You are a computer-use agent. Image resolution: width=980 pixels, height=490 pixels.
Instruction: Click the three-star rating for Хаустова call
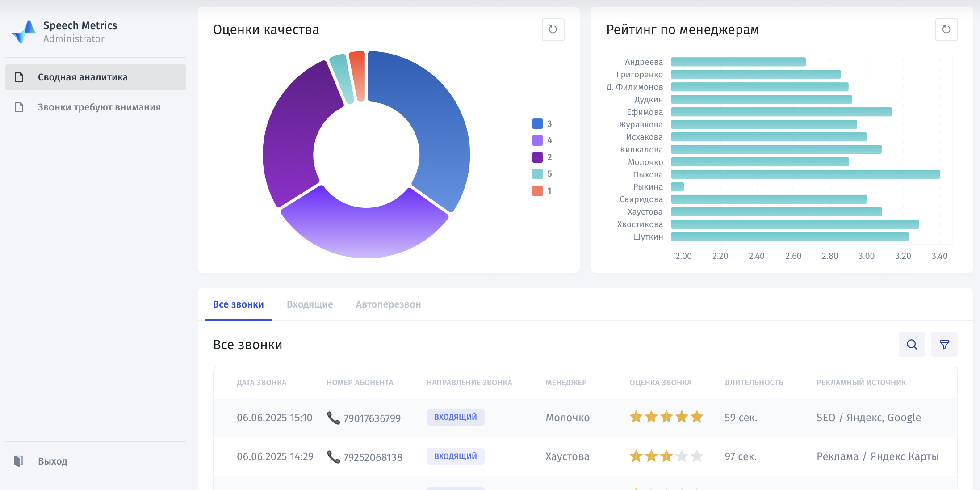coord(666,456)
